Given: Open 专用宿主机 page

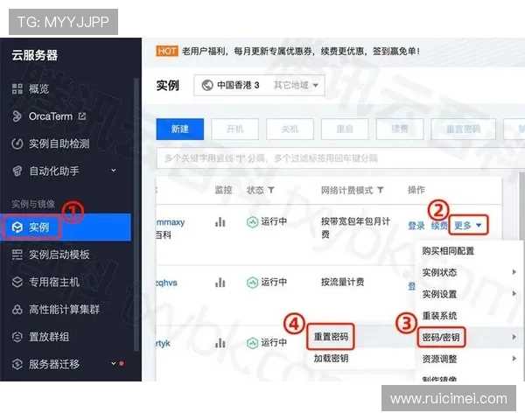Looking at the screenshot, I should [54, 282].
